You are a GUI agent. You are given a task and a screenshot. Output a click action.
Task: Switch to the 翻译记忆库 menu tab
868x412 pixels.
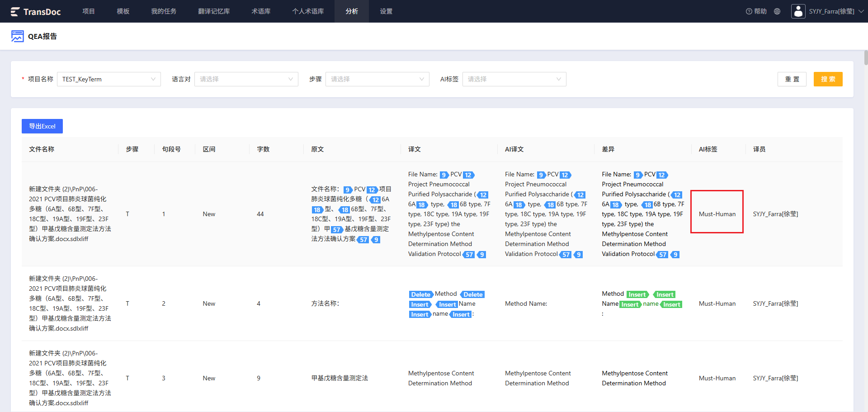(214, 11)
